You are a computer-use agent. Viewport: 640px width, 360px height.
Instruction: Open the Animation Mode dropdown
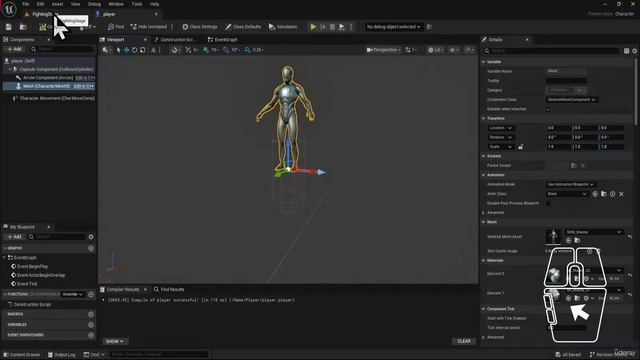571,184
